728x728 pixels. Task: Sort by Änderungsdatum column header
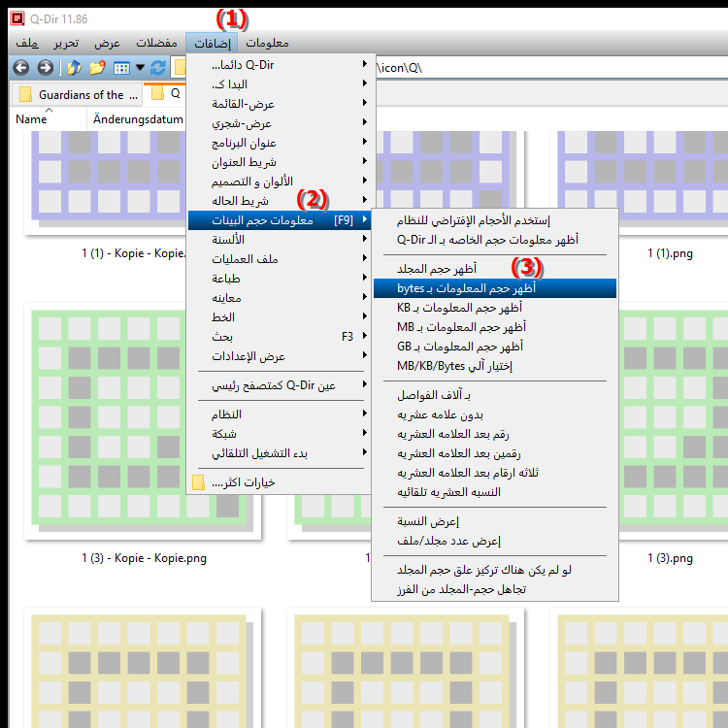click(x=138, y=119)
